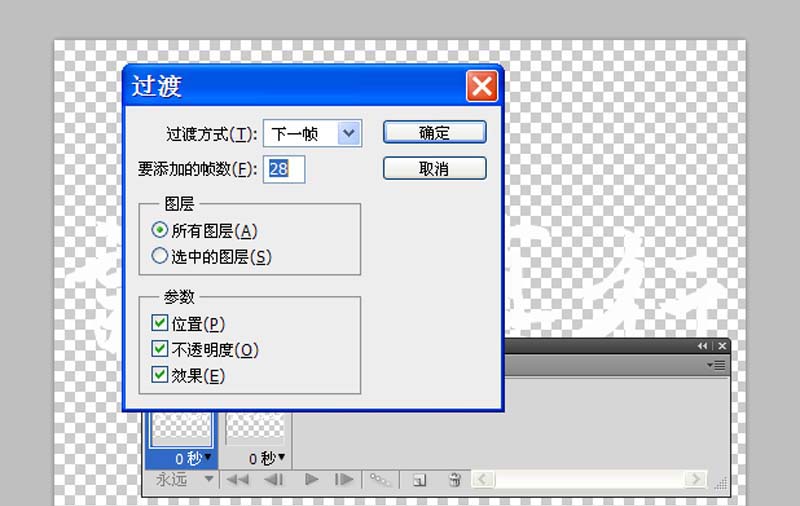The image size is (800, 506).
Task: Select 所有图层 radio option
Action: click(159, 230)
